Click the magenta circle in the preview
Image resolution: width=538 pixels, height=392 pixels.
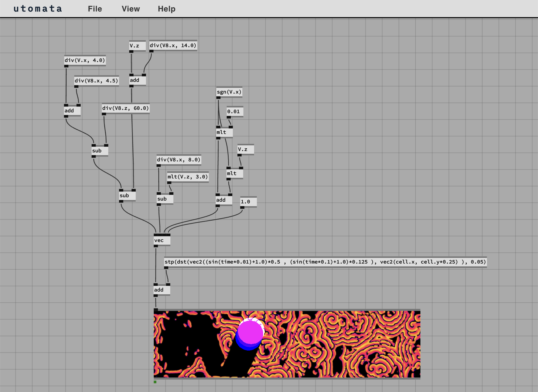250,332
